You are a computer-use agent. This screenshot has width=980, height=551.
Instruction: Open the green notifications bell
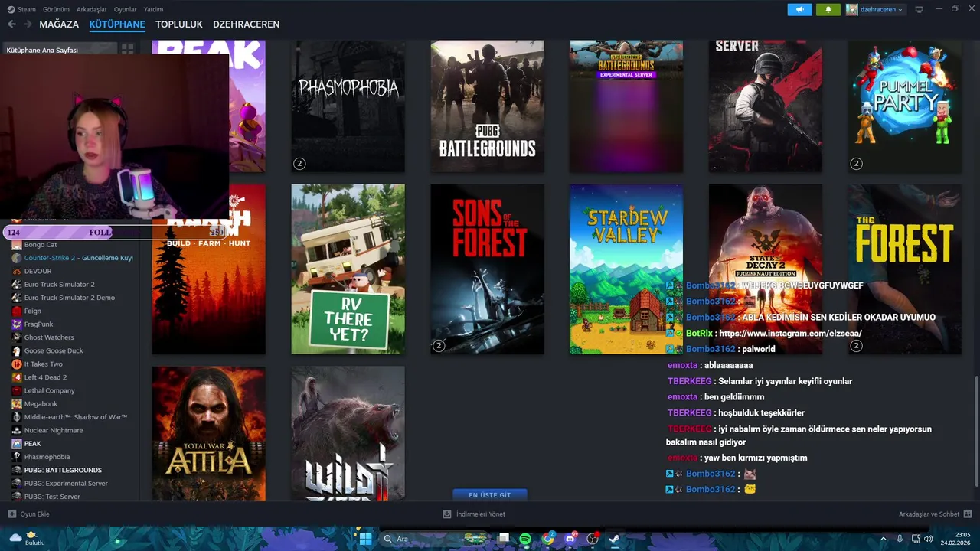pyautogui.click(x=828, y=9)
